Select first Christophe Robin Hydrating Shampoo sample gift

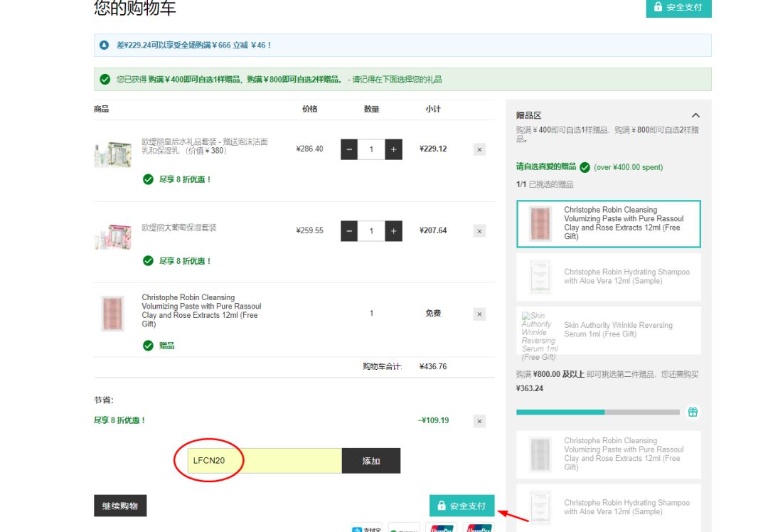[608, 277]
